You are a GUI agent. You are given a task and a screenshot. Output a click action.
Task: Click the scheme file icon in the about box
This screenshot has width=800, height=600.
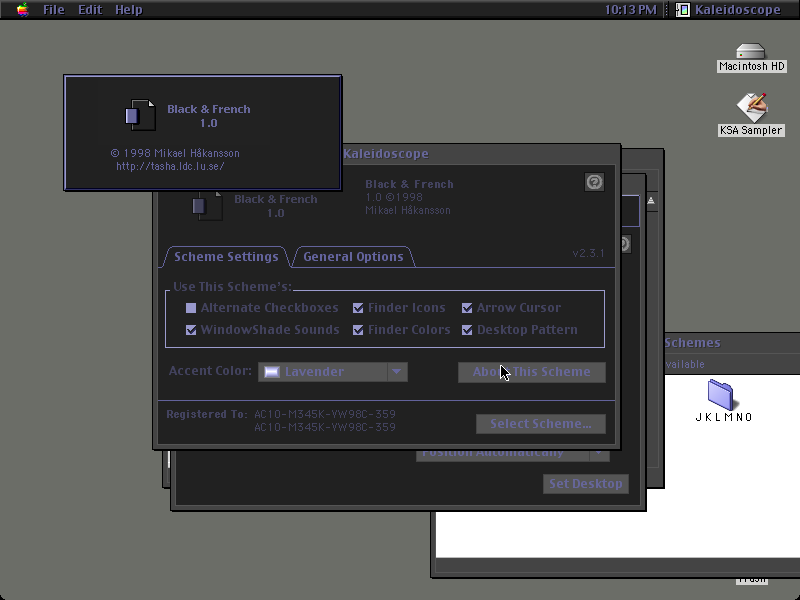coord(140,115)
